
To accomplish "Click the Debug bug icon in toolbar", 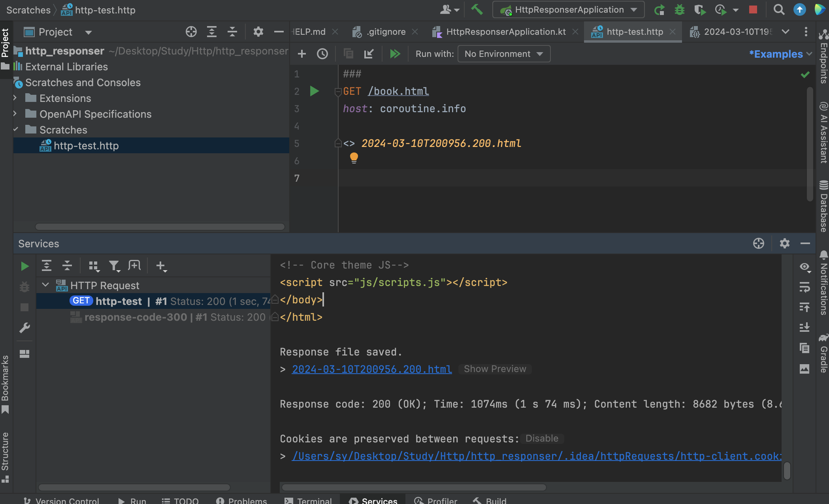I will coord(679,9).
